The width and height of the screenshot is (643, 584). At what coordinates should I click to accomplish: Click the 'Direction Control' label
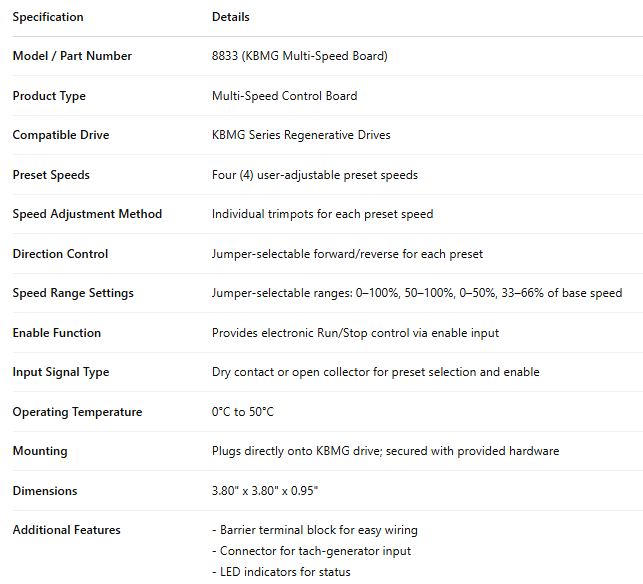point(60,254)
